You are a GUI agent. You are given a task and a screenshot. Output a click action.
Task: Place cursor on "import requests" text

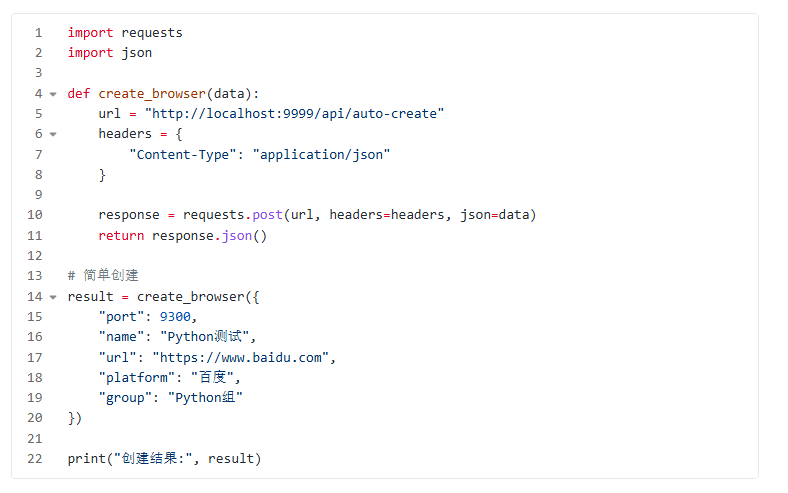click(125, 33)
